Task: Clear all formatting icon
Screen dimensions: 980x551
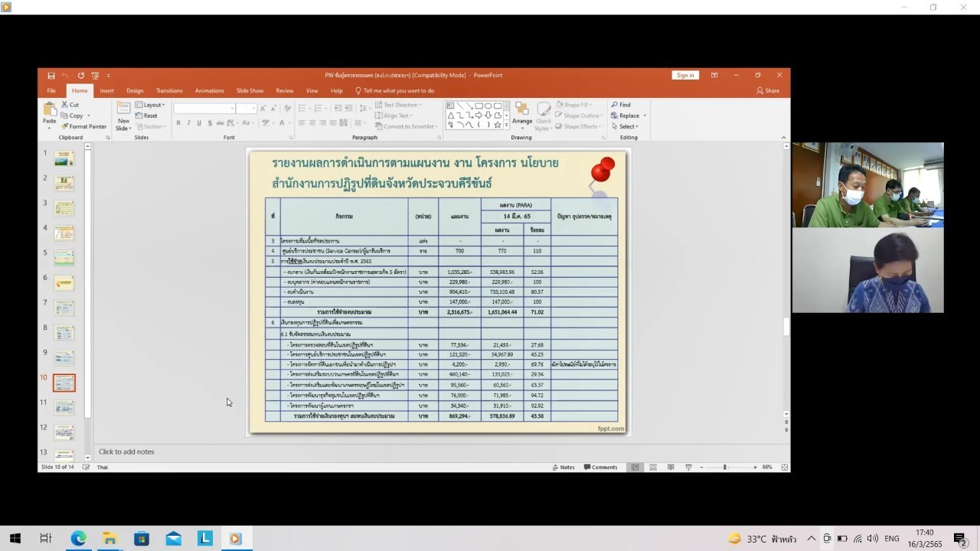Action: 287,109
